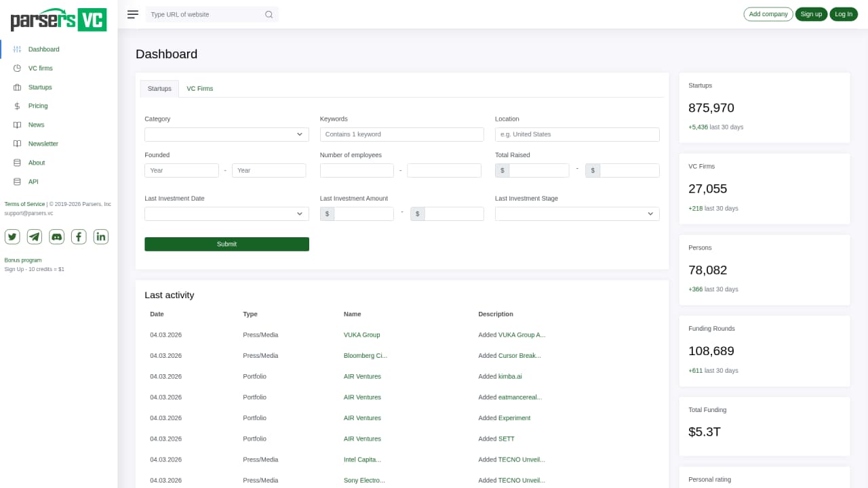Open VC firms in sidebar menu
The image size is (868, 488).
point(41,68)
